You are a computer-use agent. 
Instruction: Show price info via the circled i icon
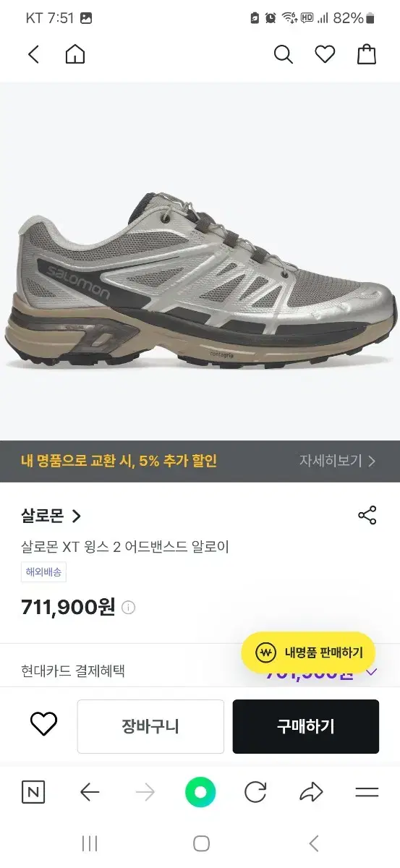click(129, 608)
